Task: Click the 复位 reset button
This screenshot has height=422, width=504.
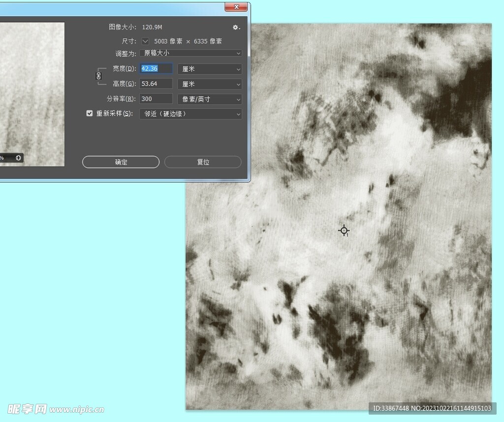Action: click(x=203, y=162)
